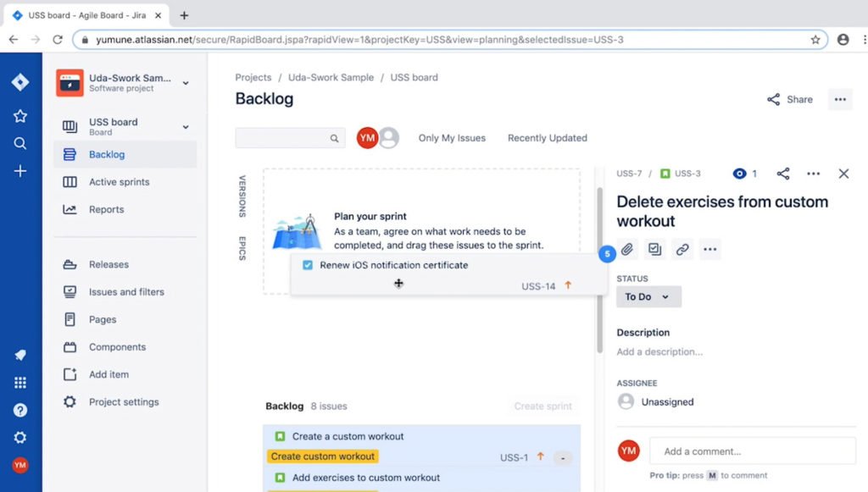Click the Add a description field
Image resolution: width=868 pixels, height=492 pixels.
659,352
